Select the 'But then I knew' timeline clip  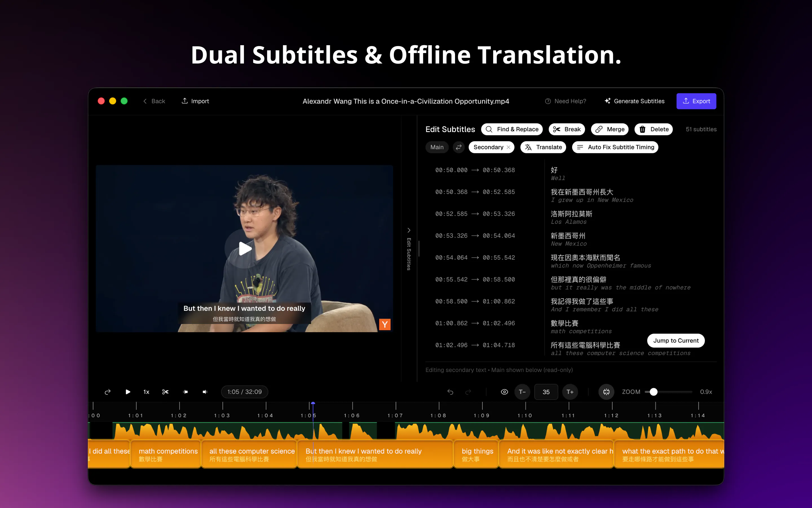(x=375, y=454)
